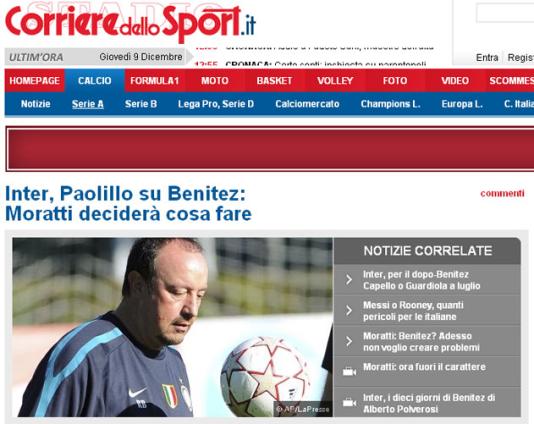The image size is (534, 424).
Task: Click arrow chevron next to 'Inter, per il dopo-Benitez'
Action: [349, 280]
